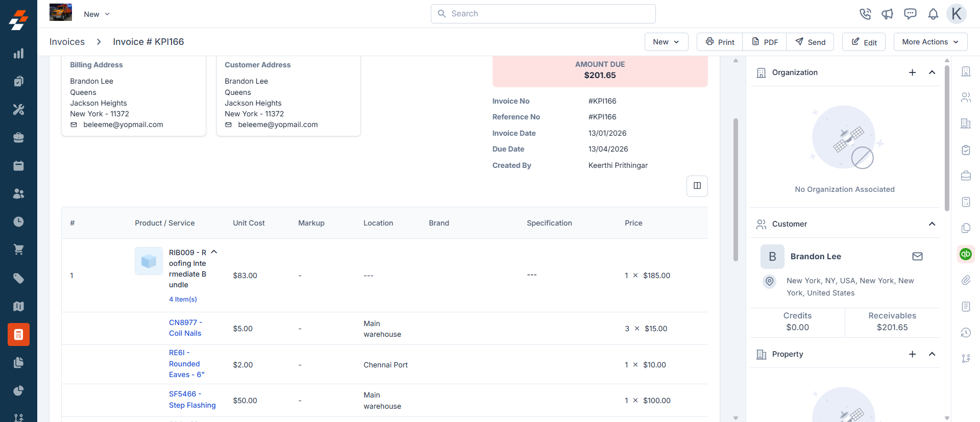This screenshot has height=422, width=980.
Task: Open the notes document icon in right rail
Action: point(966,307)
